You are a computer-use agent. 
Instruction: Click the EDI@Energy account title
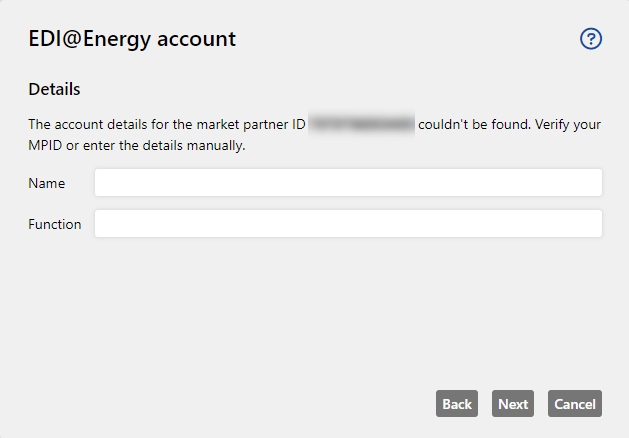tap(132, 39)
